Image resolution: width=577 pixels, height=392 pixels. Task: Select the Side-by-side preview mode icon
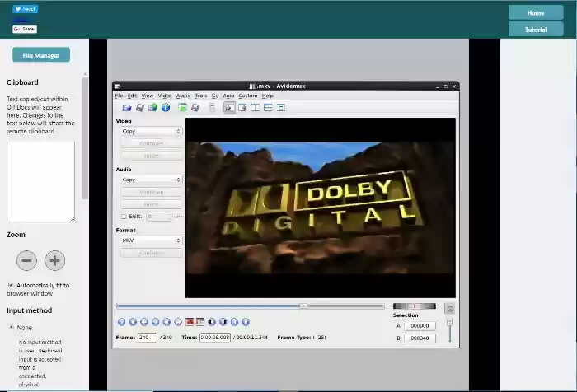click(256, 108)
